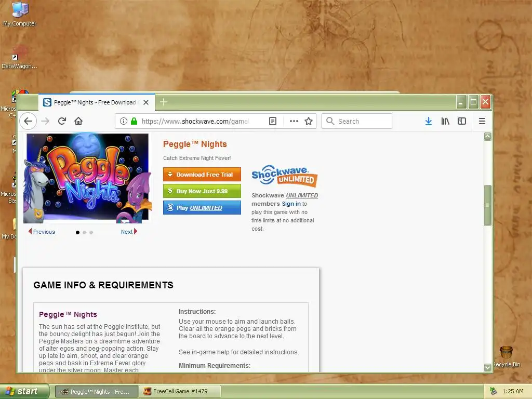The image size is (532, 399).
Task: Click the Sign in link
Action: 291,204
